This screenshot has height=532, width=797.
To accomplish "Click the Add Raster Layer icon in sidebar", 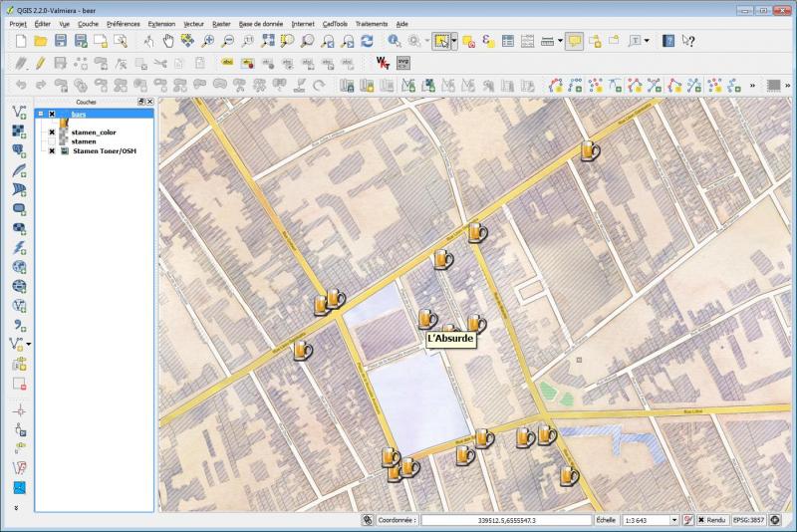I will (19, 132).
